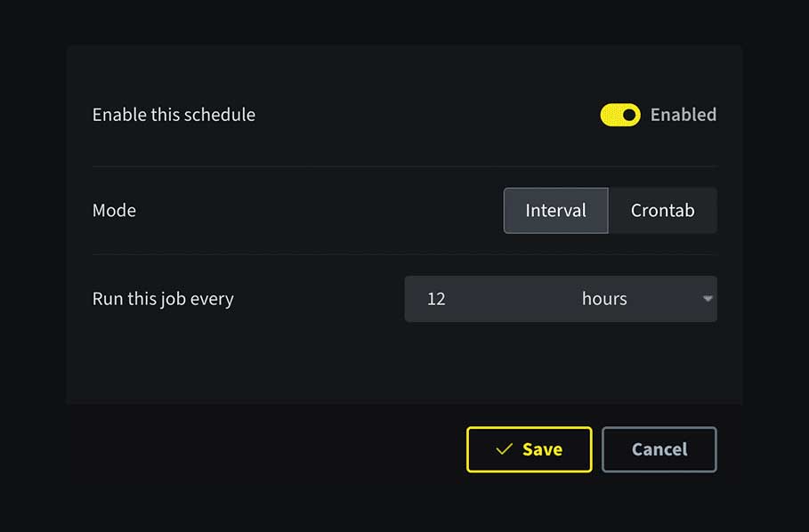Switch to the Crontab mode tab
The width and height of the screenshot is (809, 532).
[x=663, y=211]
